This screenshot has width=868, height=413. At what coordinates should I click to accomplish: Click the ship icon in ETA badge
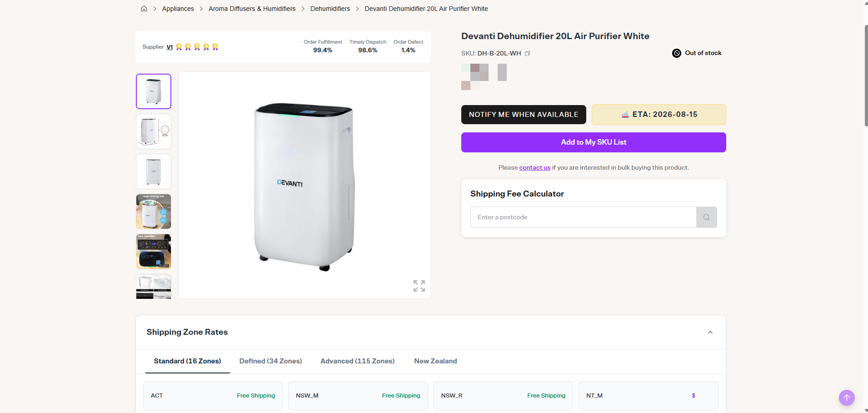coord(625,115)
